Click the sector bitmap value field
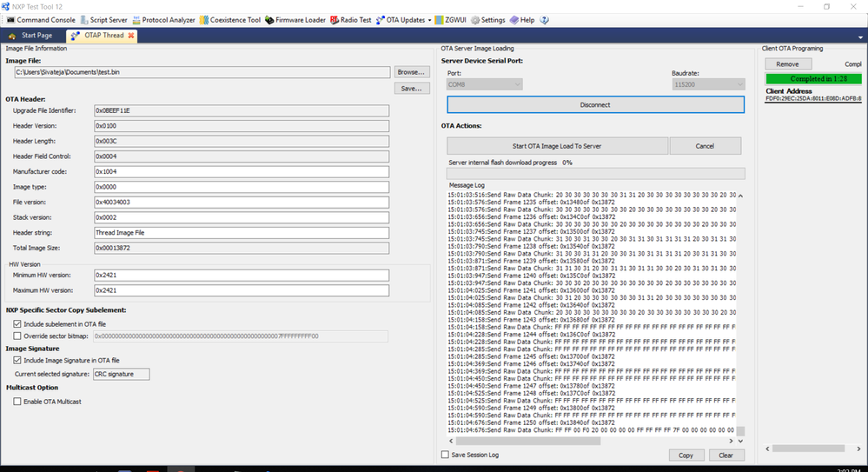 click(x=241, y=336)
